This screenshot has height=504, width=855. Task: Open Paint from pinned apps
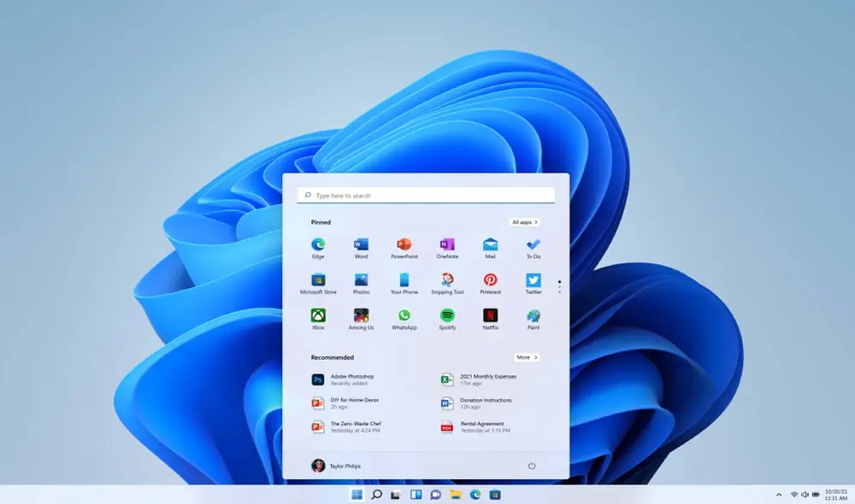coord(533,318)
